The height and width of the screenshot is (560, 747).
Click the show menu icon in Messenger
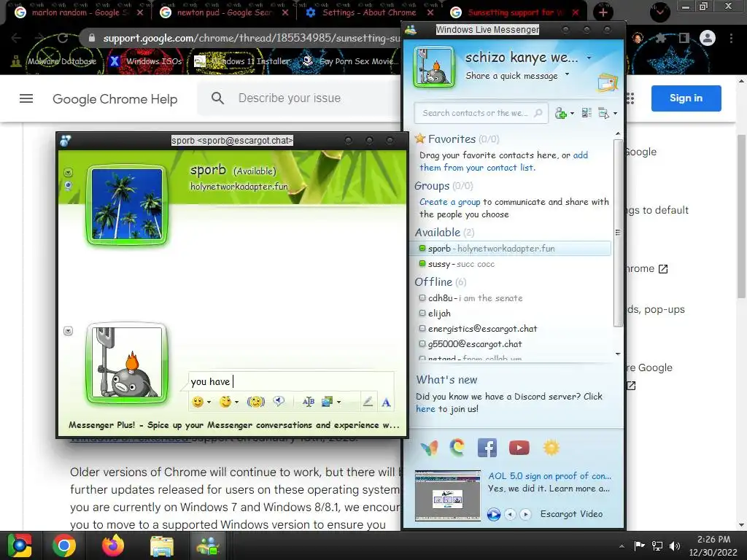tap(603, 113)
